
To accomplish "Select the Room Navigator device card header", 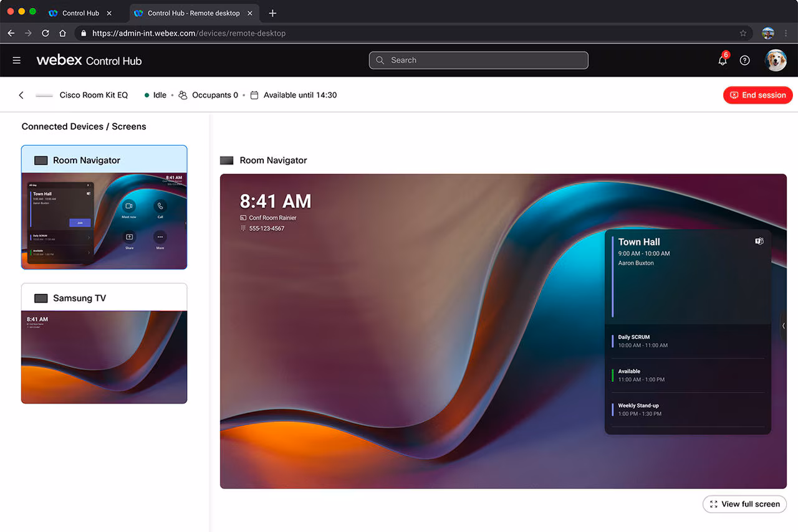I will click(x=104, y=160).
